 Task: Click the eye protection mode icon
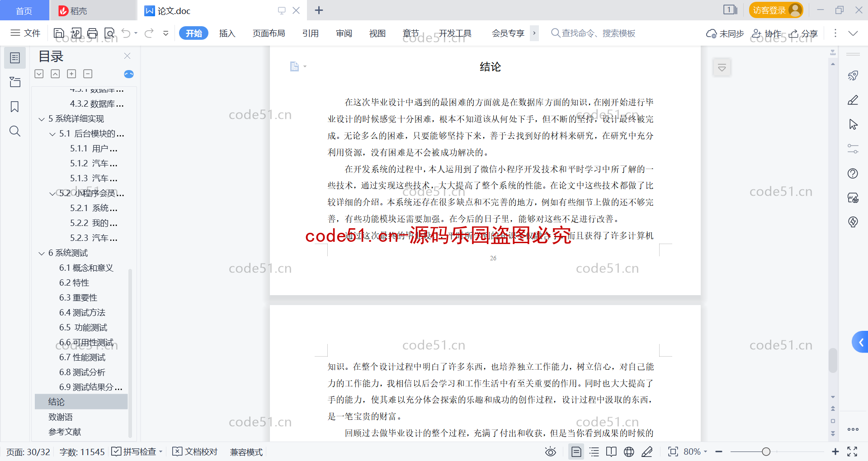tap(550, 452)
